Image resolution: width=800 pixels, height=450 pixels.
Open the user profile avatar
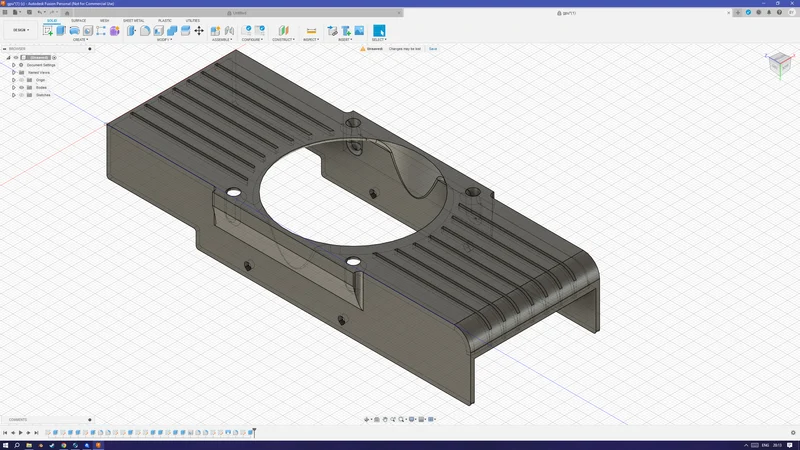click(791, 13)
